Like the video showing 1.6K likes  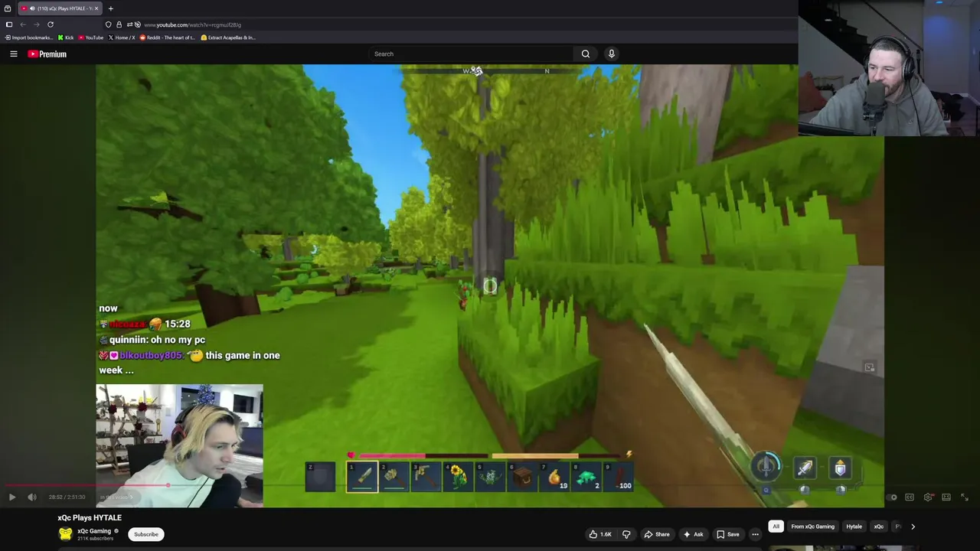[601, 534]
